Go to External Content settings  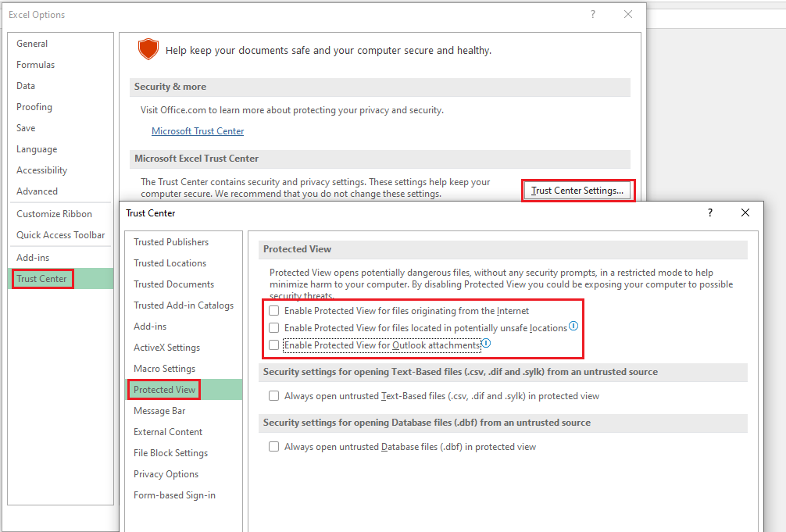coord(184,432)
